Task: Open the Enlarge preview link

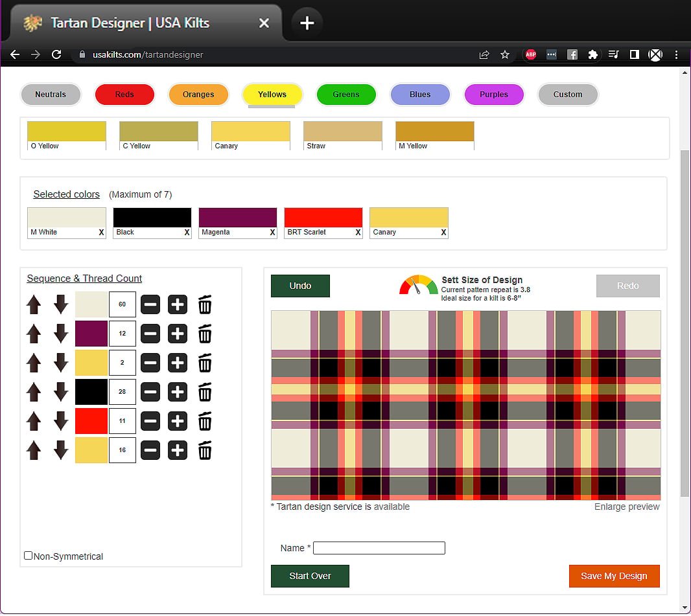Action: (x=627, y=507)
